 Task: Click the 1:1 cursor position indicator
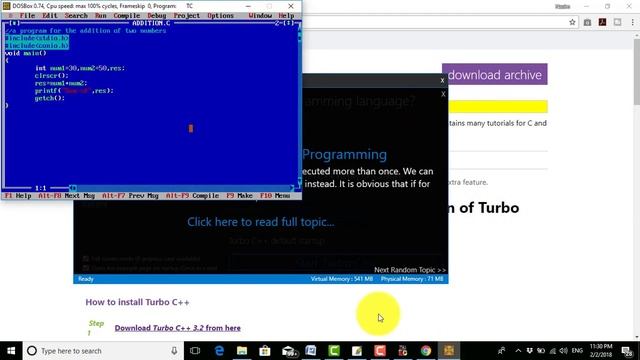click(40, 188)
